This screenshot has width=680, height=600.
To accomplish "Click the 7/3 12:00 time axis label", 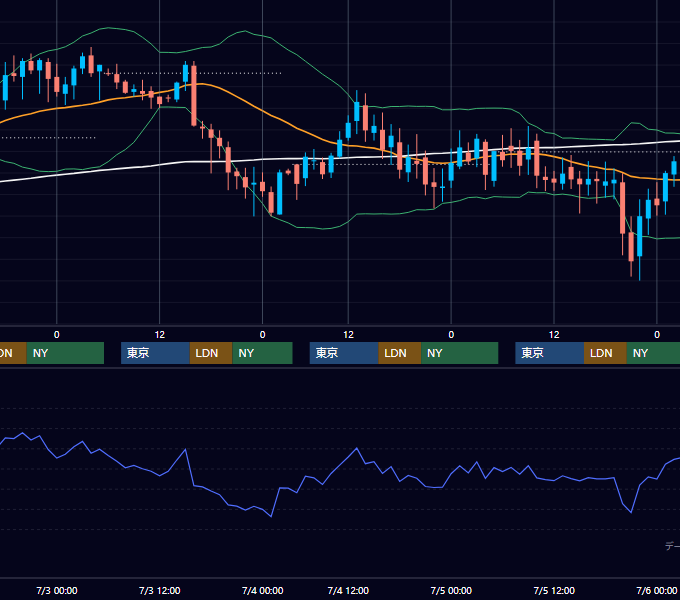I will (x=160, y=590).
